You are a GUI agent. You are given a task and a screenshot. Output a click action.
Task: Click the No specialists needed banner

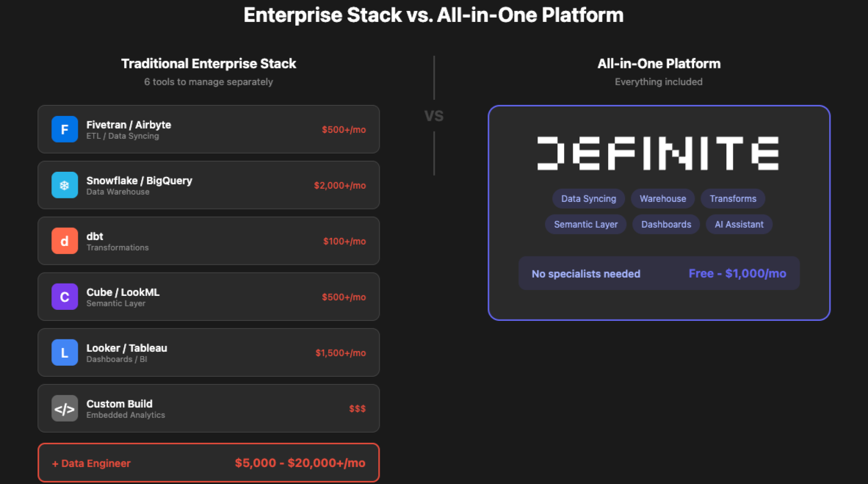click(x=585, y=273)
